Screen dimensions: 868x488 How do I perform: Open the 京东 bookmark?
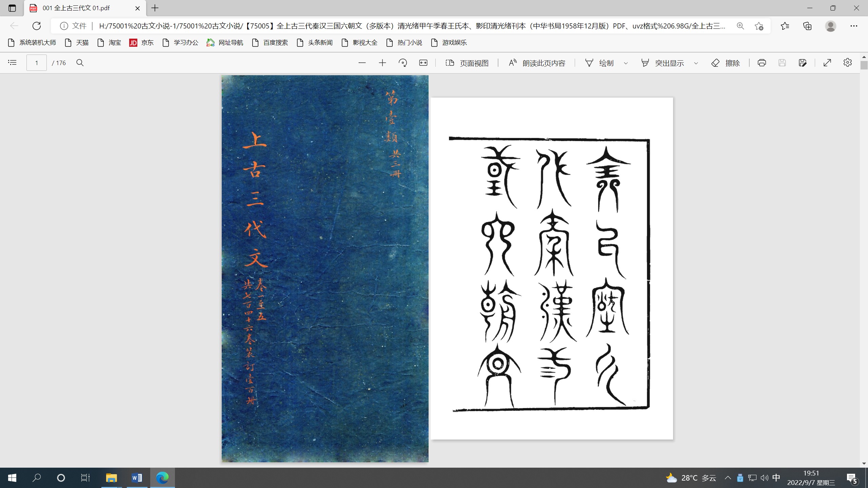[141, 43]
